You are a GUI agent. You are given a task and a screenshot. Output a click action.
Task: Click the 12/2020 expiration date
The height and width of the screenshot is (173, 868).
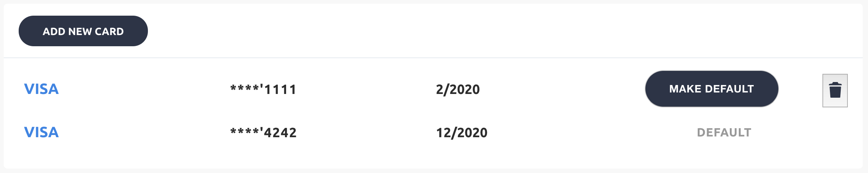[x=462, y=133]
